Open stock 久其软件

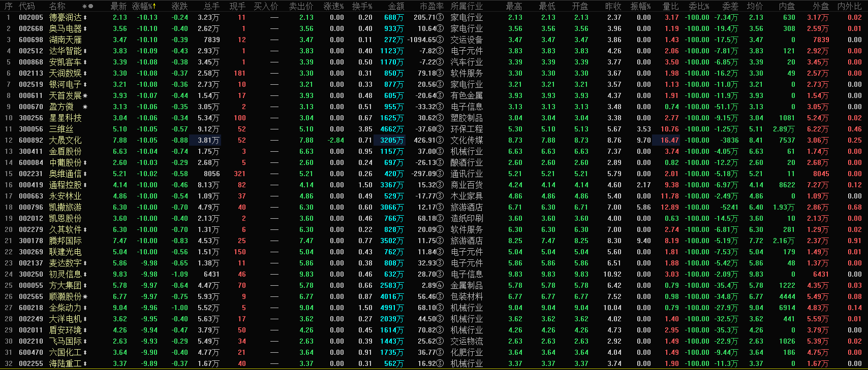65,229
